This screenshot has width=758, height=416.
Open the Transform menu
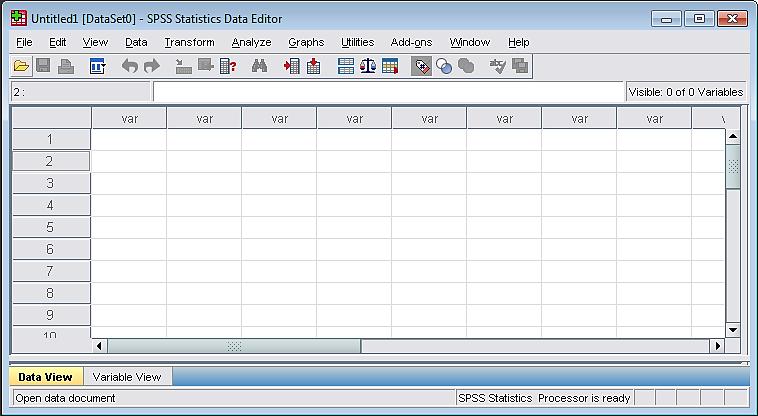[190, 43]
